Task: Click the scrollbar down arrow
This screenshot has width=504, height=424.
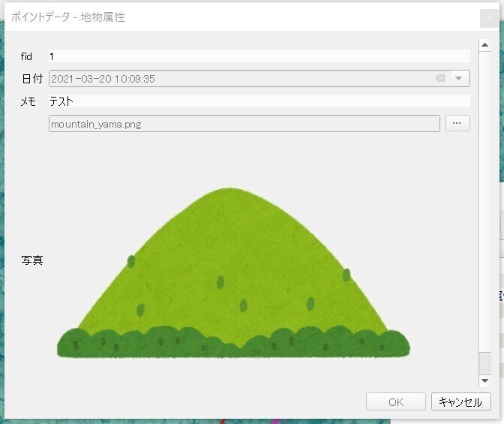Action: (x=484, y=380)
